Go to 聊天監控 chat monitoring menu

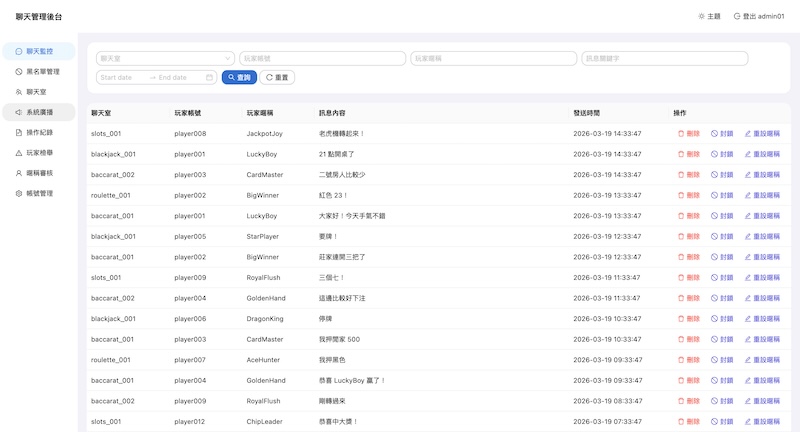(39, 51)
